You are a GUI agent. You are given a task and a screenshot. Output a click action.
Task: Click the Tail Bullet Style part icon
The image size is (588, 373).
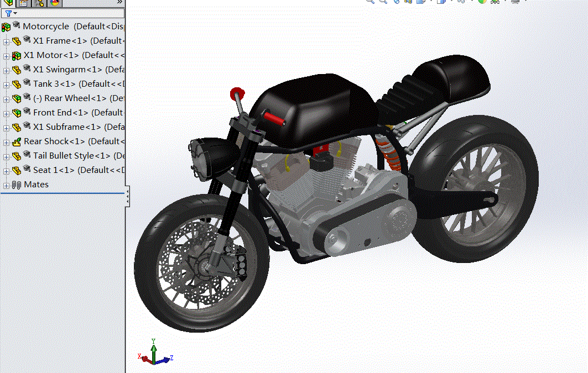(x=16, y=156)
